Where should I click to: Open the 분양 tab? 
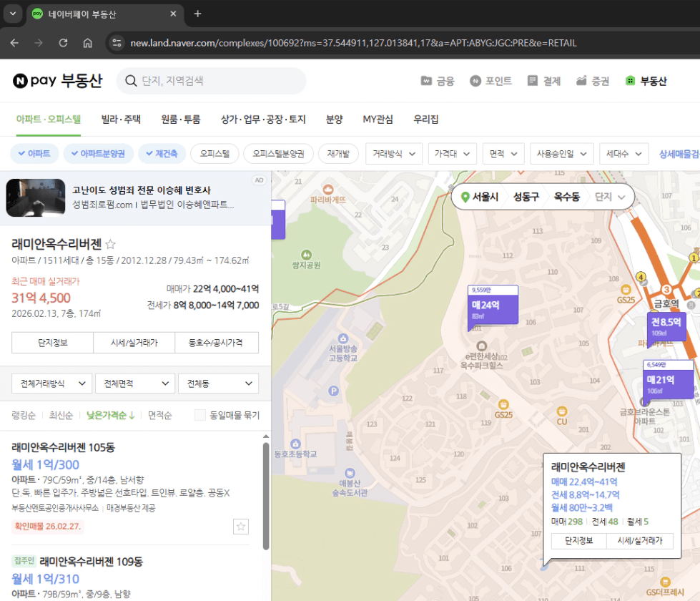(334, 119)
